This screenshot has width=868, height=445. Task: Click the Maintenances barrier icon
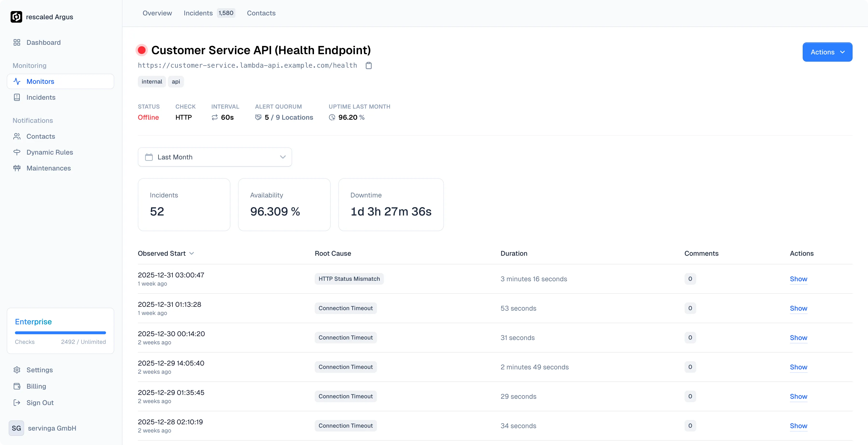(17, 168)
